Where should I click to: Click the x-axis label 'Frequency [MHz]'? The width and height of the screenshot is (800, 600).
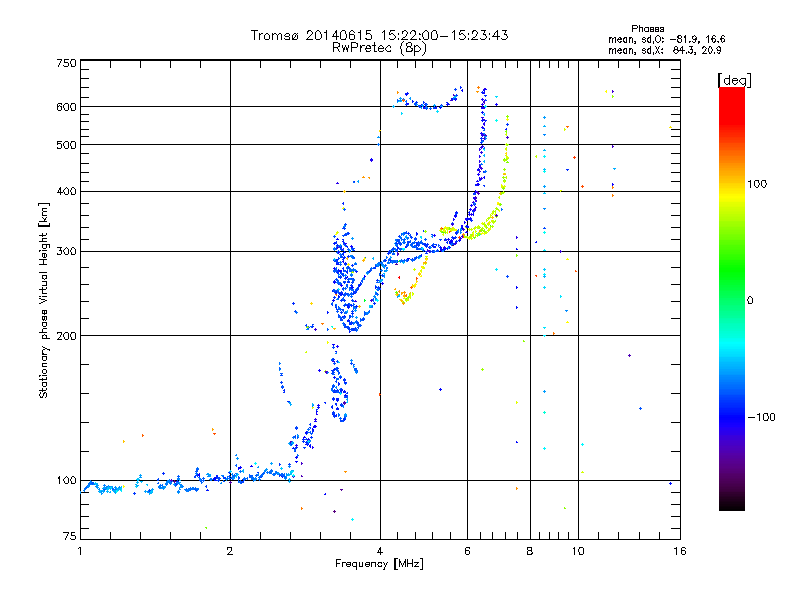[379, 564]
